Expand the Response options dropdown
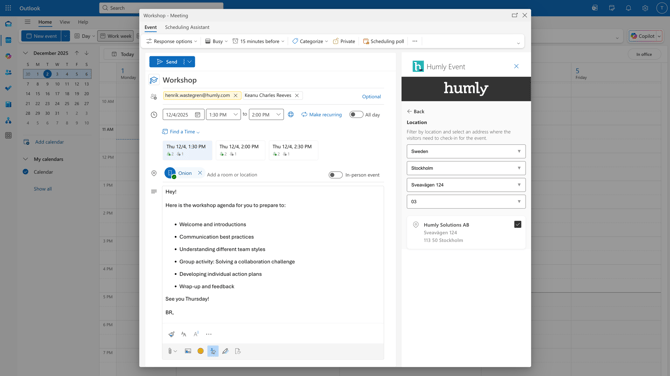The height and width of the screenshot is (376, 670). click(171, 41)
